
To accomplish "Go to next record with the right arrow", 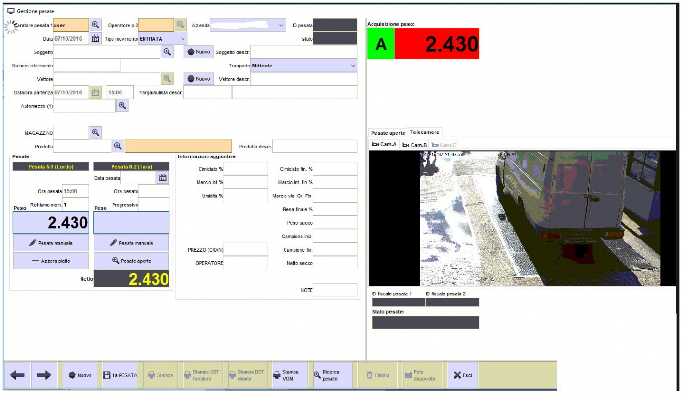I will point(44,375).
